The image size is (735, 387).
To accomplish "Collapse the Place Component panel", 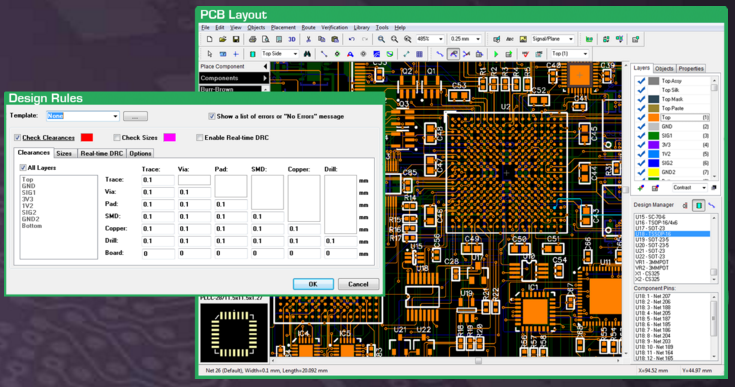I will click(x=265, y=67).
